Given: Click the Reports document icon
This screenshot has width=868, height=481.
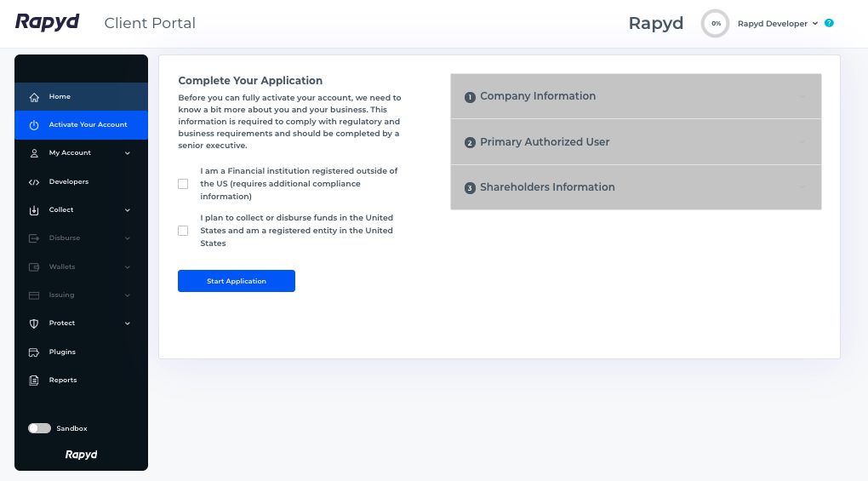Looking at the screenshot, I should [x=34, y=381].
